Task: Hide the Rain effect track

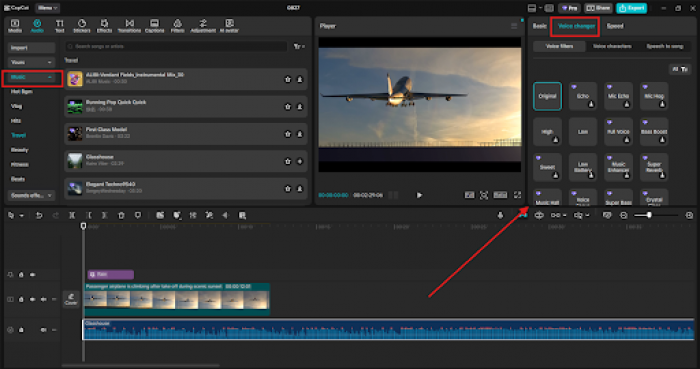Action: 32,274
